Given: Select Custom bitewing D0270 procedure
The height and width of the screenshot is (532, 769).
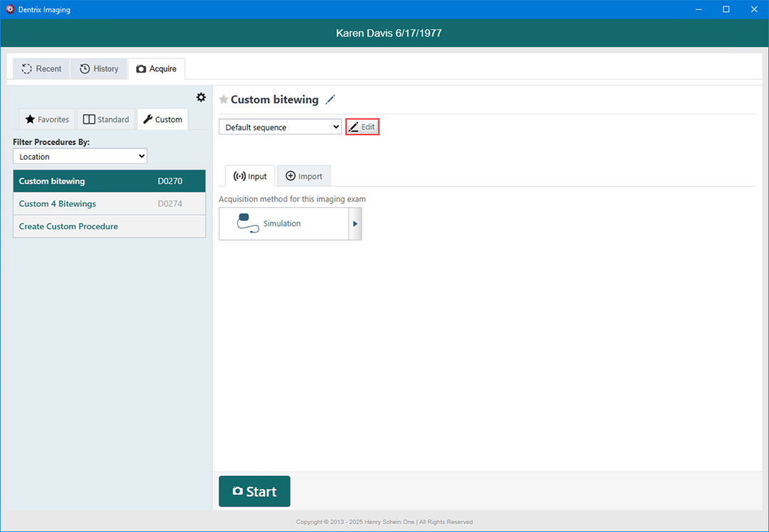Looking at the screenshot, I should 109,181.
